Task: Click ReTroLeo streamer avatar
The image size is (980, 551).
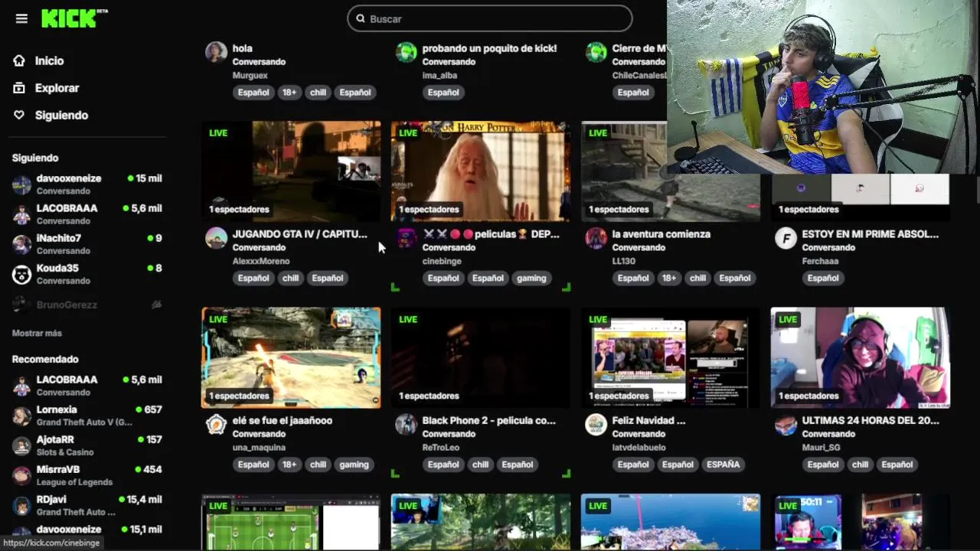Action: click(406, 425)
